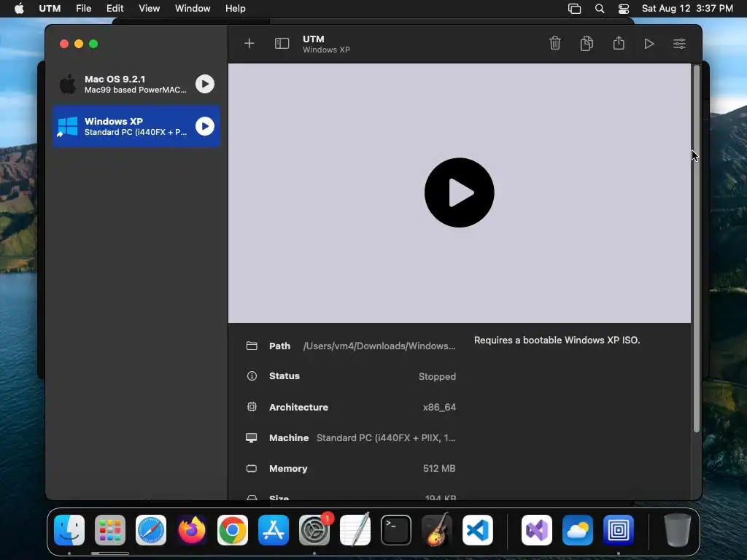This screenshot has height=560, width=747.
Task: Click the Standard PC (i440FX + PIIX machine value
Action: tap(386, 437)
